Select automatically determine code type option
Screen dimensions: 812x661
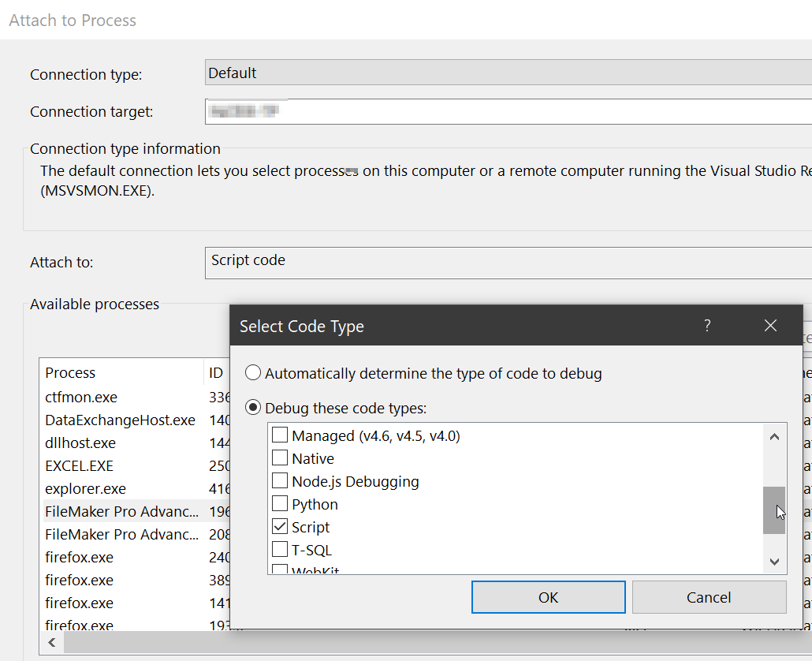(x=253, y=372)
